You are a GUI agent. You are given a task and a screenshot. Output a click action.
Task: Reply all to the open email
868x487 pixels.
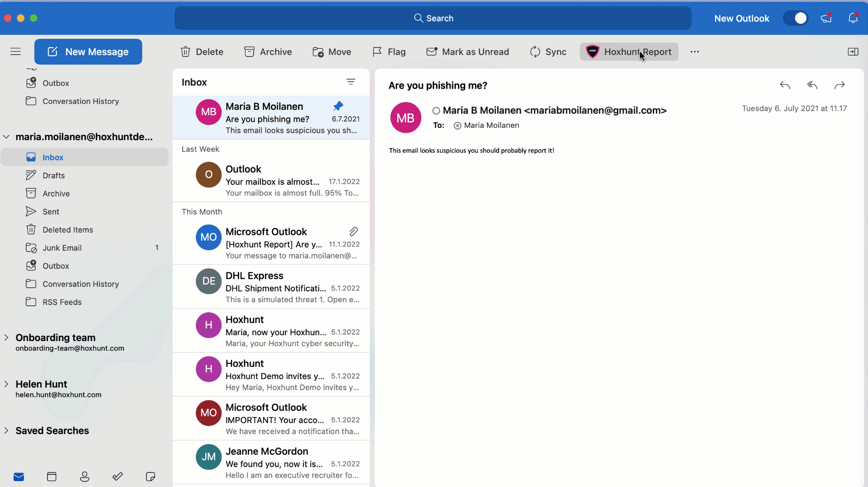[812, 85]
